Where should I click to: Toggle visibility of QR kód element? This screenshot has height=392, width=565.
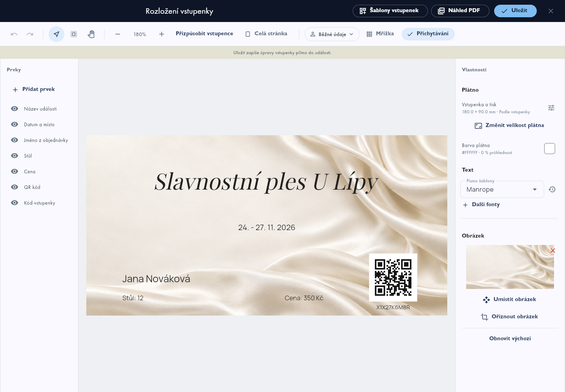15,187
